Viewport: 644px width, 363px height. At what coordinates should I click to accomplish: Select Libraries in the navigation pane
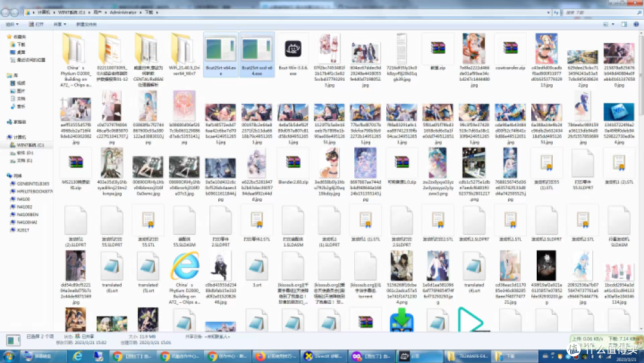[13, 75]
